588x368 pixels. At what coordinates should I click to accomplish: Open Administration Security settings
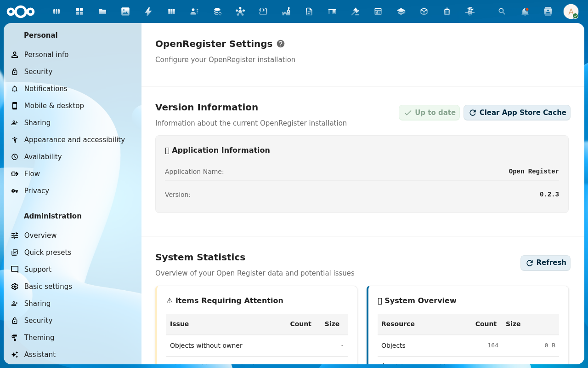73,320
